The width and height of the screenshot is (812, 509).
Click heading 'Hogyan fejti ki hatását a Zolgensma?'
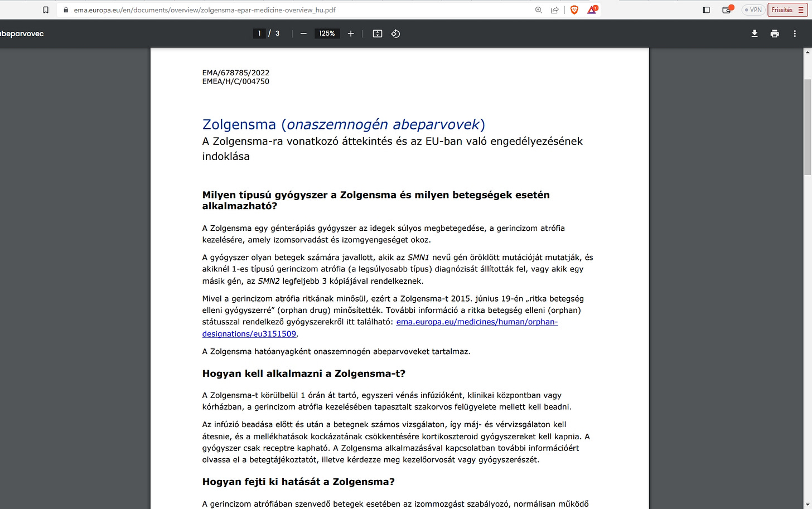tap(298, 482)
